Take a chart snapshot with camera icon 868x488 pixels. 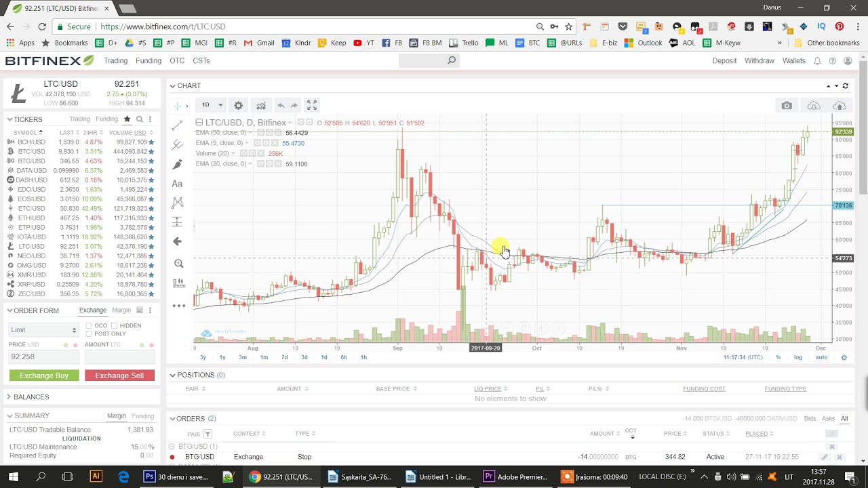(787, 106)
